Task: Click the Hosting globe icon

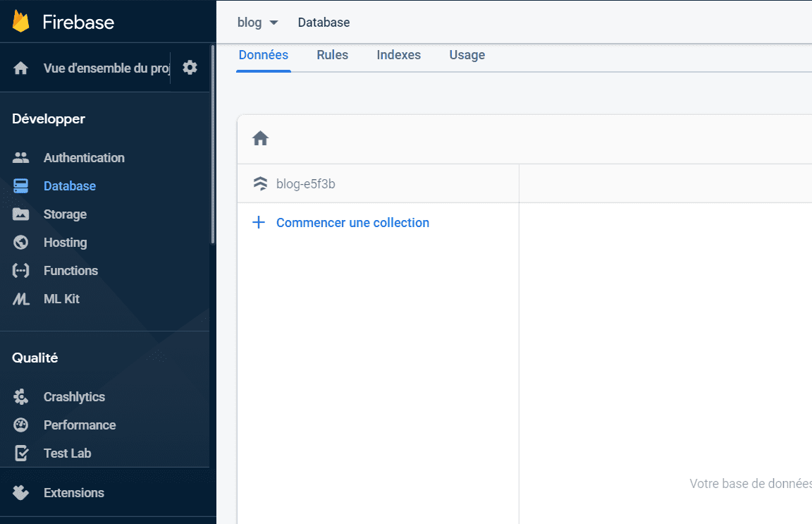Action: click(x=21, y=243)
